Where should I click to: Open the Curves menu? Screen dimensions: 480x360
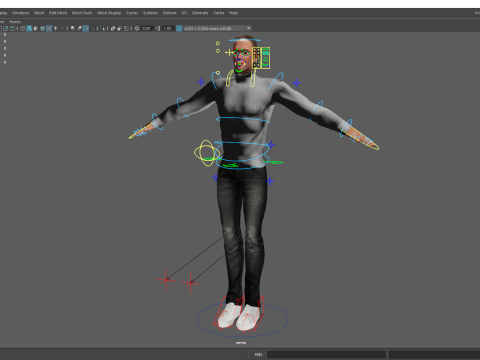pos(132,13)
